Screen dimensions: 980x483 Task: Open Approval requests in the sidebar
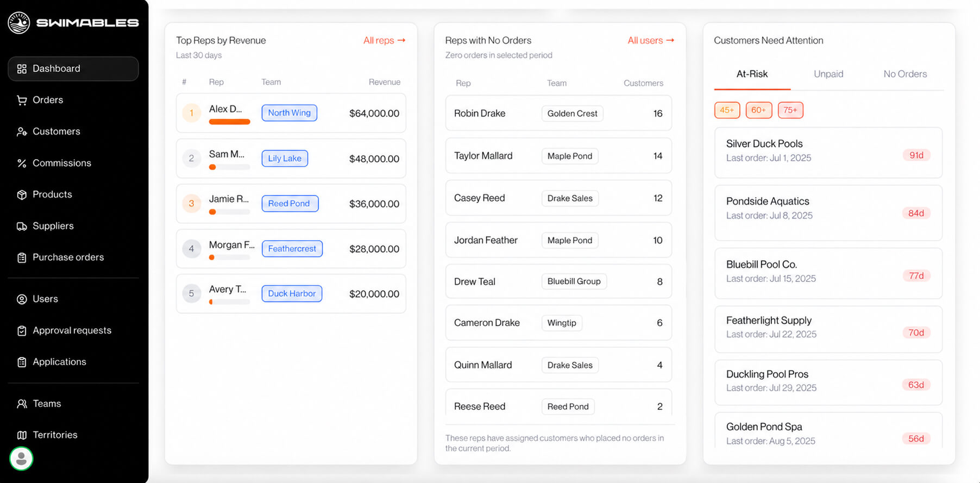pos(73,331)
